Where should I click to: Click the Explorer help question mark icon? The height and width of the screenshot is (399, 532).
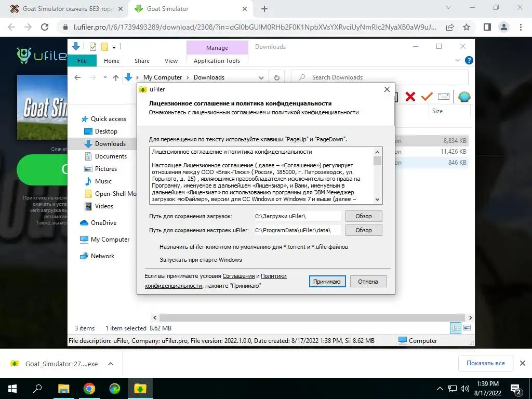[x=469, y=60]
